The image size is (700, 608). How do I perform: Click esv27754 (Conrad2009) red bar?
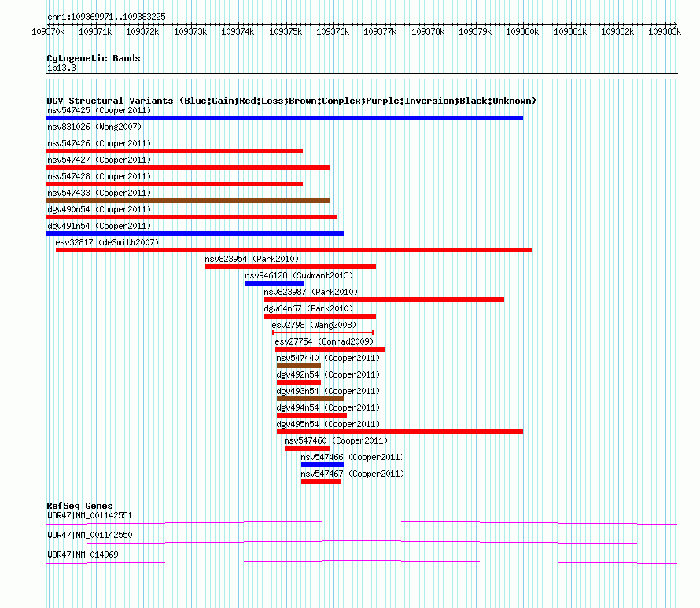pos(330,349)
